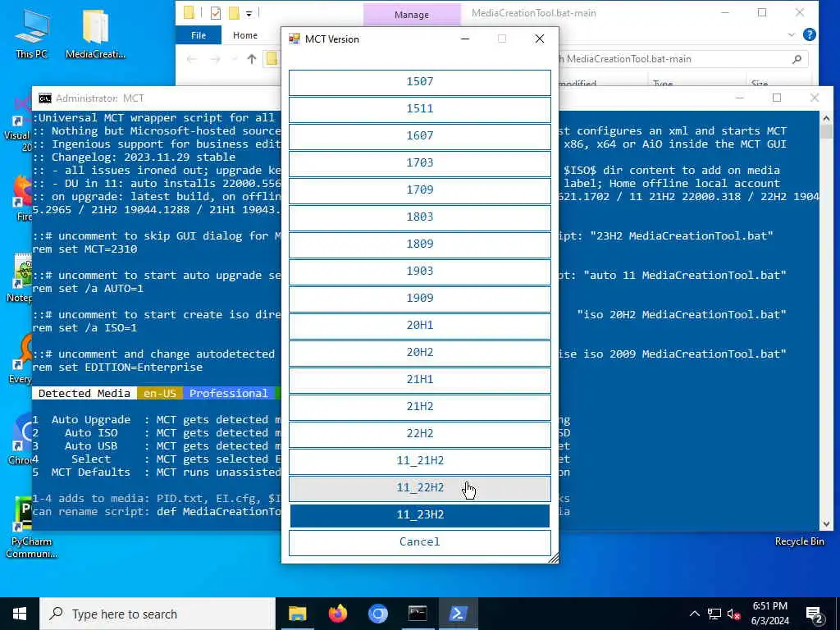This screenshot has height=630, width=840.
Task: Open the network status tray icon
Action: point(714,614)
